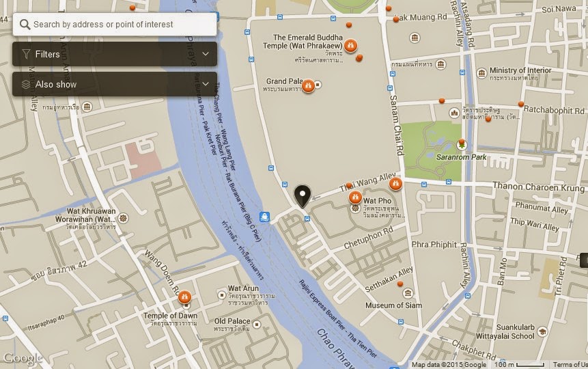This screenshot has width=588, height=369.
Task: Click the museum icon beside the Thai military department label
Action: pos(441,64)
